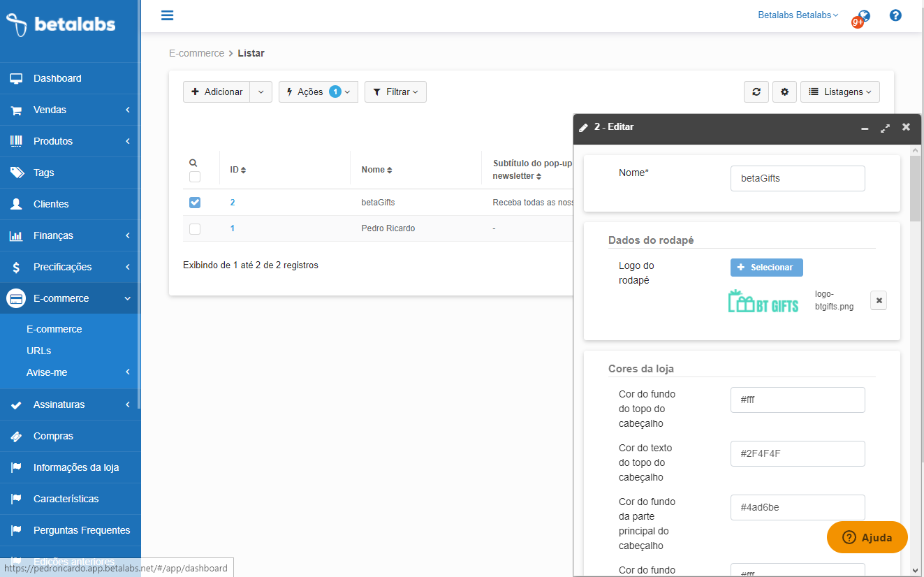Select URLs in the E-commerce submenu
The height and width of the screenshot is (577, 924).
[x=39, y=351]
